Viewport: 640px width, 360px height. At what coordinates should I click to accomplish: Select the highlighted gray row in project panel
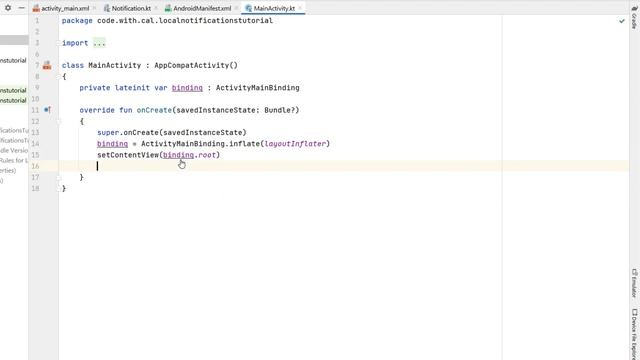[x=14, y=40]
